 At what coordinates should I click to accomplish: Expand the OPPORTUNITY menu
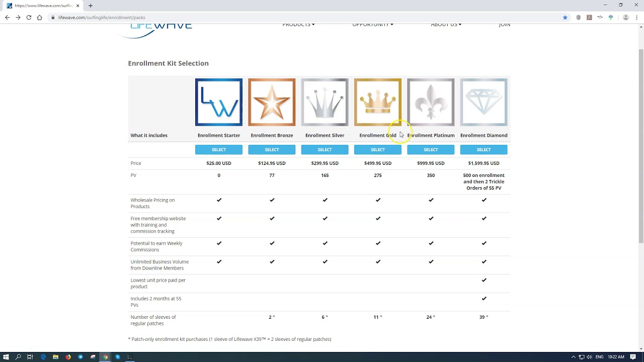tap(373, 25)
